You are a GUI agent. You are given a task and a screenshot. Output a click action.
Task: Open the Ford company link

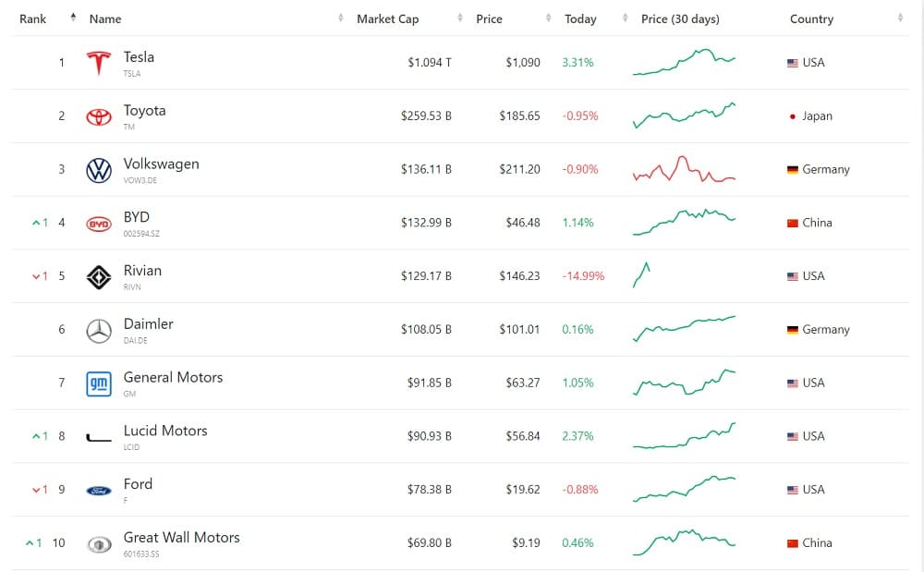pyautogui.click(x=138, y=483)
